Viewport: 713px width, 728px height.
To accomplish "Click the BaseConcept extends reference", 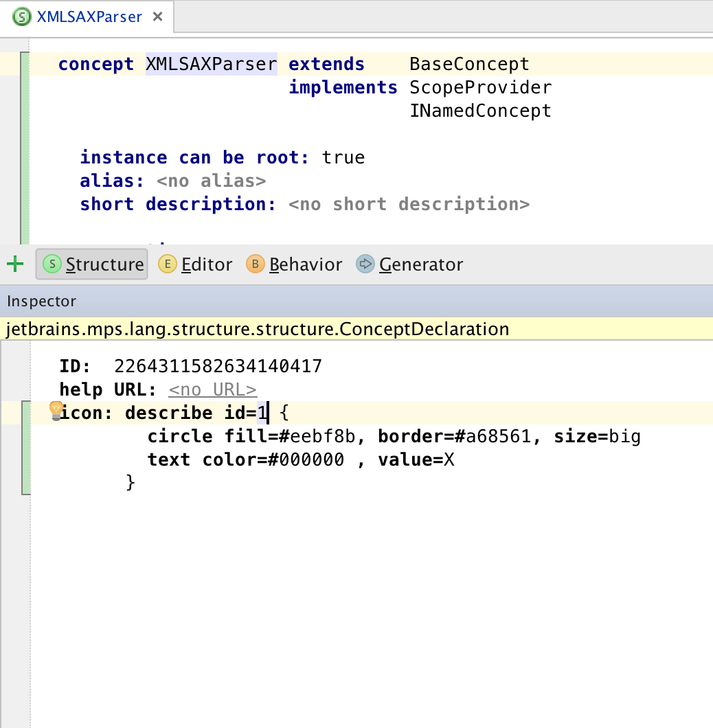I will coord(469,64).
